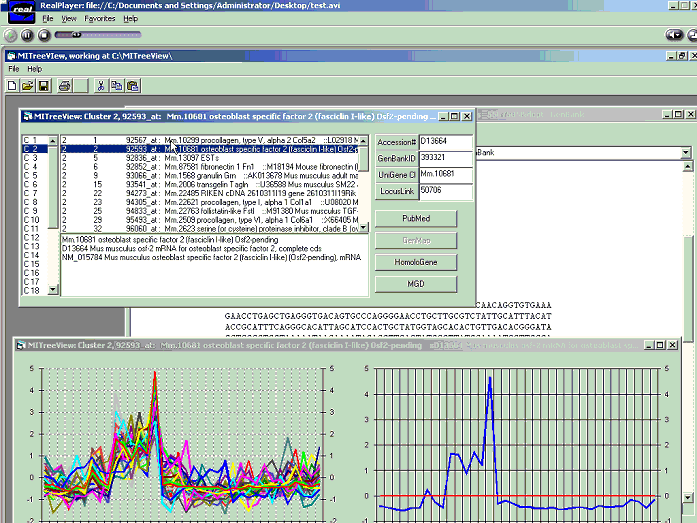697x523 pixels.
Task: Pause the RealPlayer video
Action: [x=27, y=35]
